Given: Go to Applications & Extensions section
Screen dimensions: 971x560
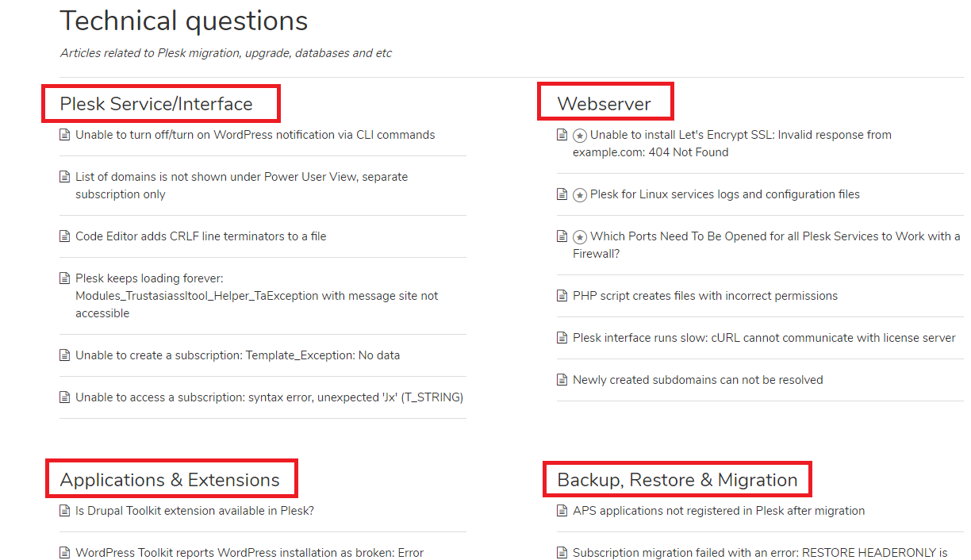Looking at the screenshot, I should pos(170,480).
